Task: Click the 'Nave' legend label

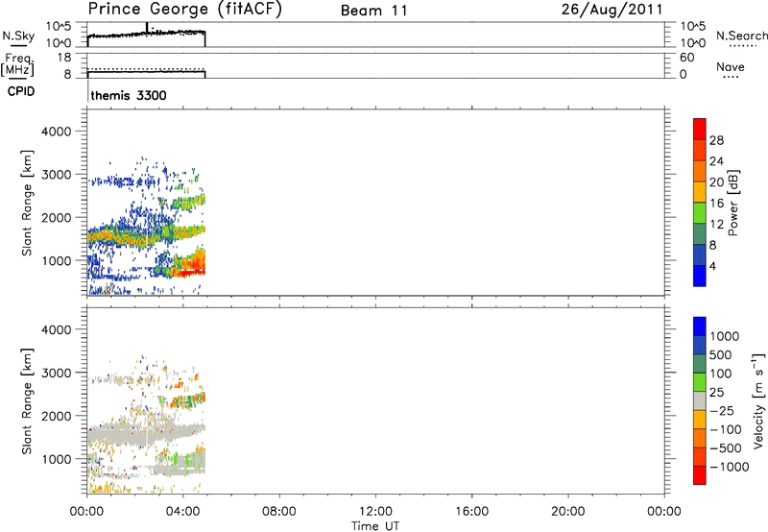Action: pos(731,66)
